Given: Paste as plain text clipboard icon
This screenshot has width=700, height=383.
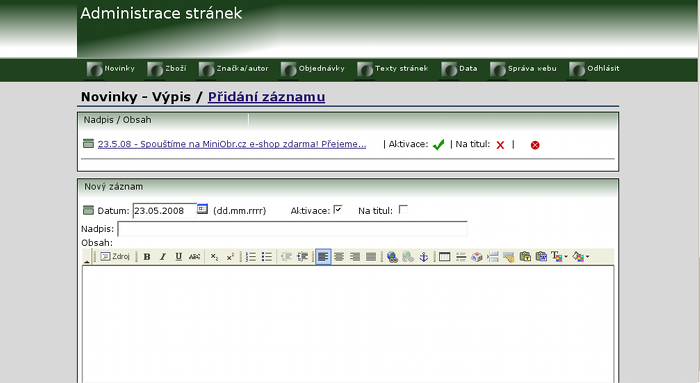Looking at the screenshot, I should point(525,257).
